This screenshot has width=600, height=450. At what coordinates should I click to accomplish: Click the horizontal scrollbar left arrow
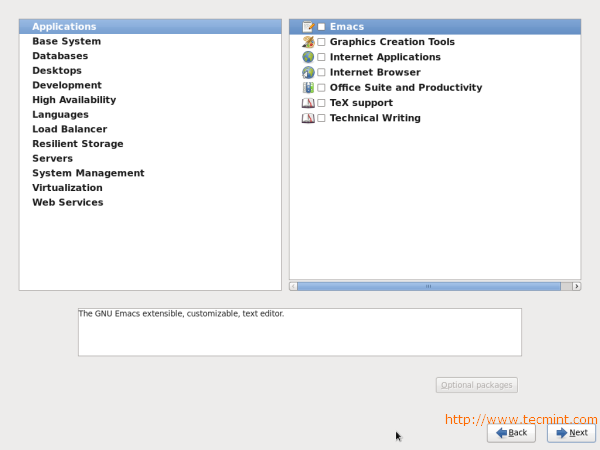(293, 286)
